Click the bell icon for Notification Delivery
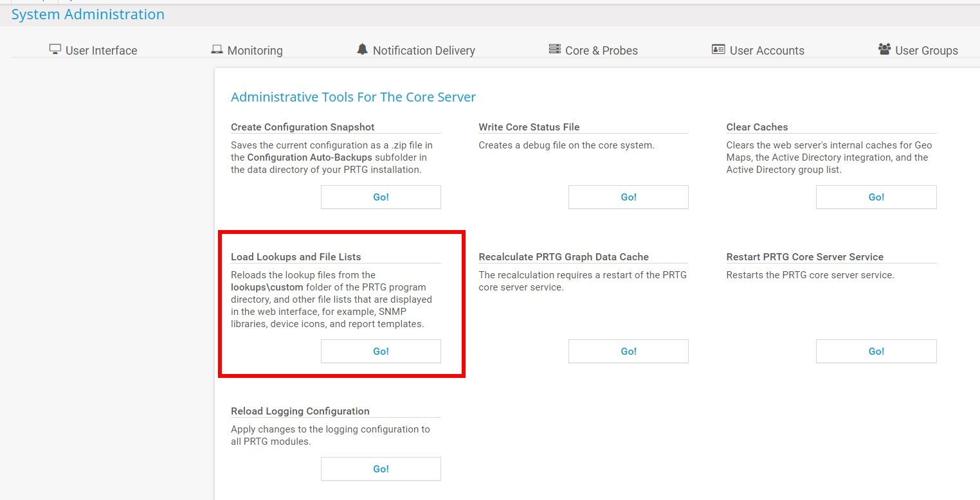 click(363, 49)
